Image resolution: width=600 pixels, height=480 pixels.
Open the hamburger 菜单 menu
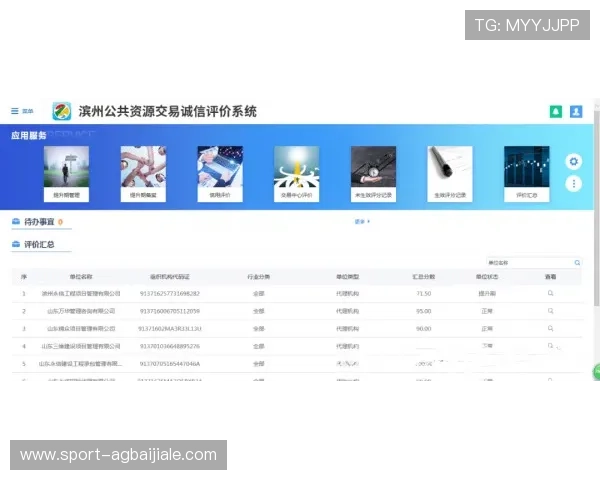pyautogui.click(x=22, y=111)
